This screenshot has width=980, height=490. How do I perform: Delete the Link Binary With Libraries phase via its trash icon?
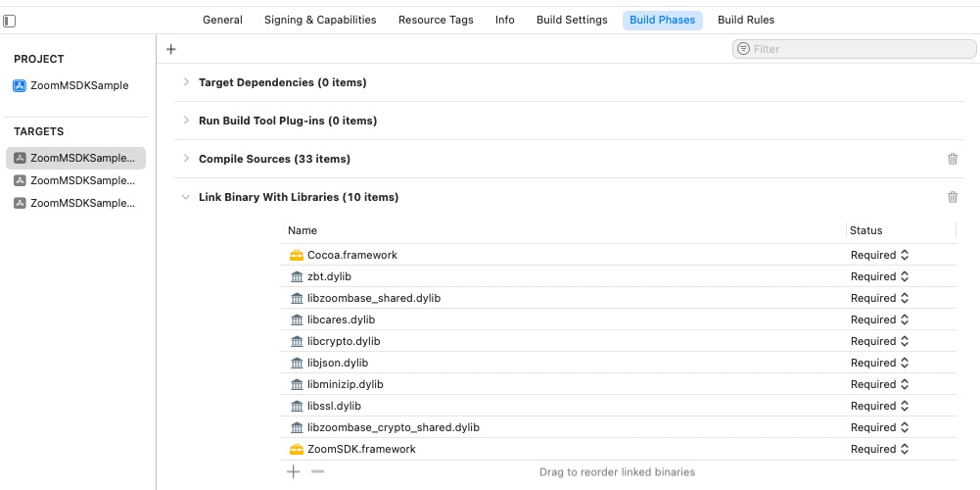coord(953,197)
